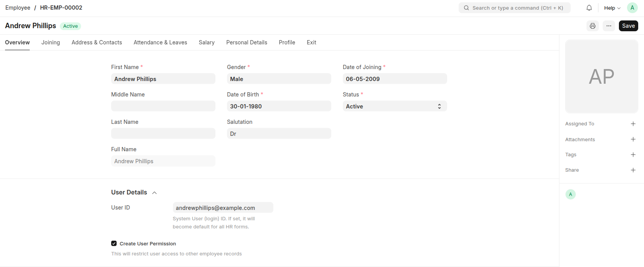The width and height of the screenshot is (644, 267).
Task: Go to Employee breadcrumb link
Action: click(x=18, y=8)
